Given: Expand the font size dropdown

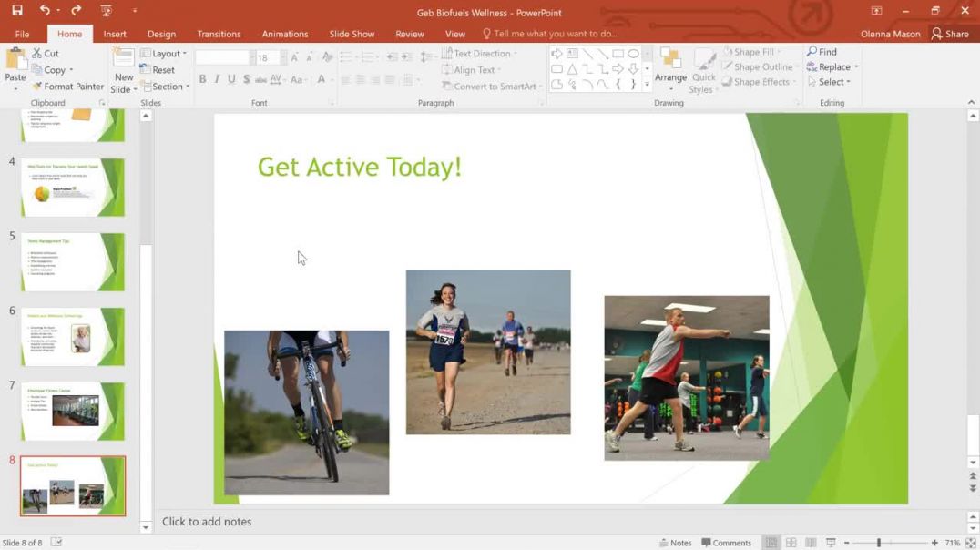Looking at the screenshot, I should (283, 57).
